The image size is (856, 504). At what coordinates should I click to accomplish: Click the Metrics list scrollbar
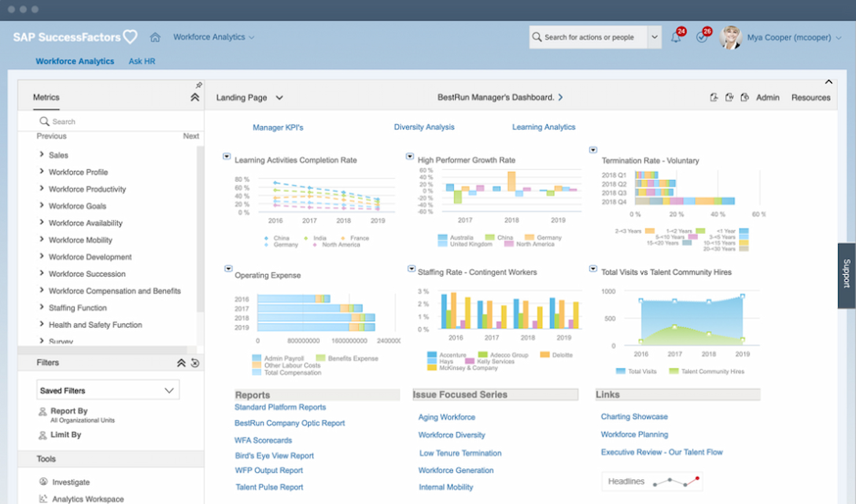pyautogui.click(x=200, y=229)
